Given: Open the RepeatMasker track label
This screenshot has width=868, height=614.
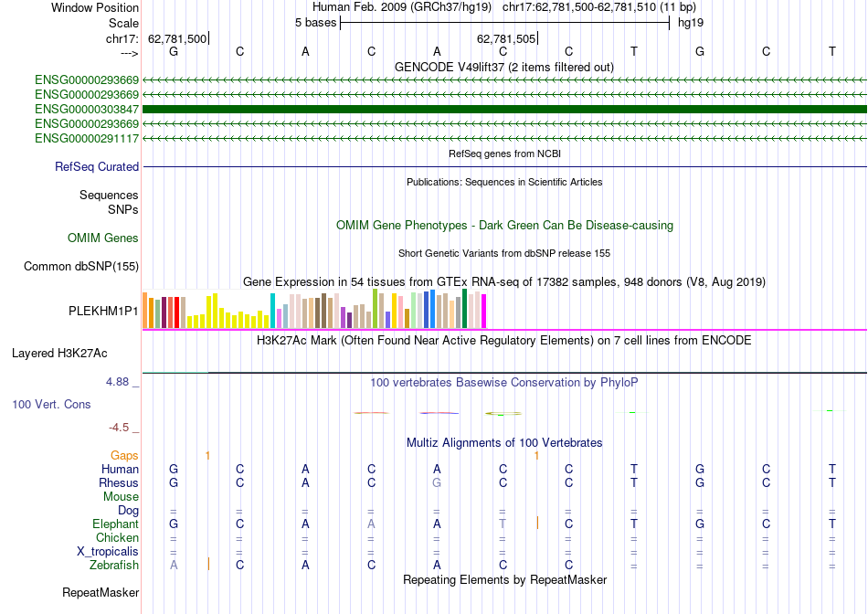Looking at the screenshot, I should [x=101, y=592].
